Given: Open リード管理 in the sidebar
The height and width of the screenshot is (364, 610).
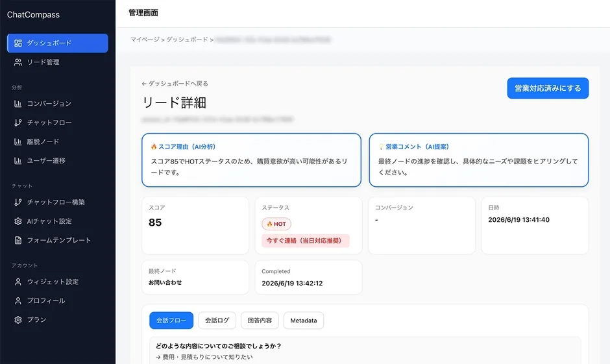Looking at the screenshot, I should coord(58,62).
